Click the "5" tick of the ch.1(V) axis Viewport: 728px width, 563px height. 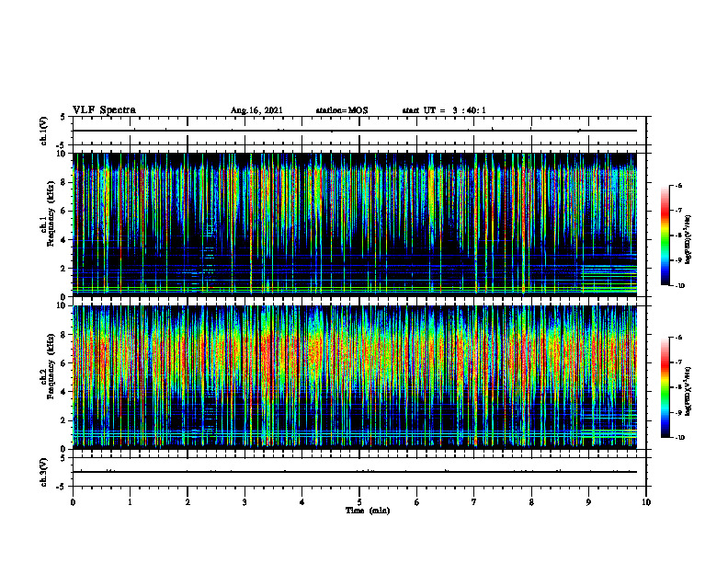[64, 117]
